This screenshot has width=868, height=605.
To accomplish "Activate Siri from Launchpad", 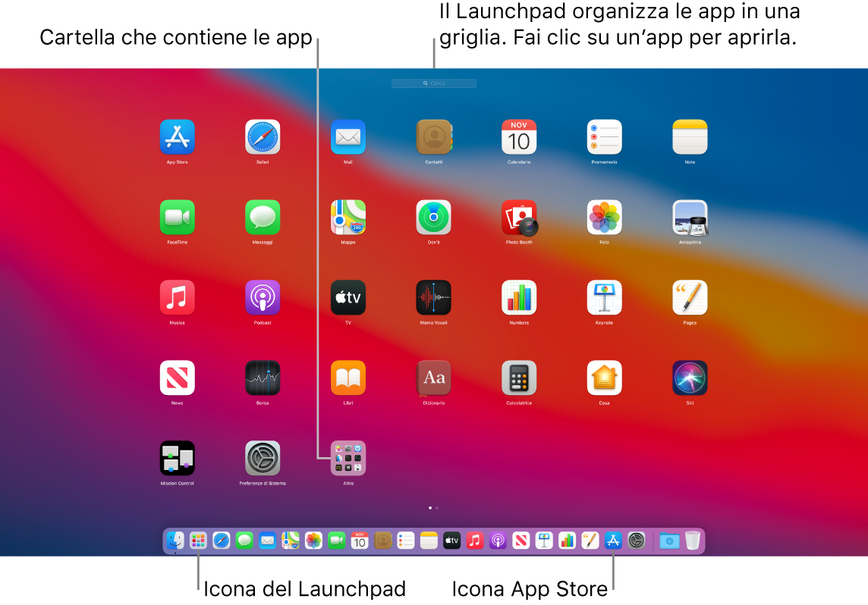I will pyautogui.click(x=690, y=378).
